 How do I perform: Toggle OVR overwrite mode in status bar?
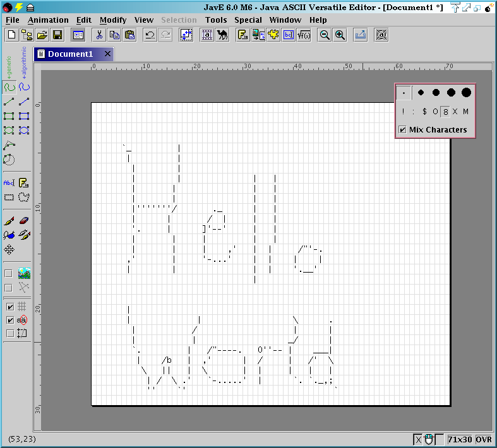point(484,439)
